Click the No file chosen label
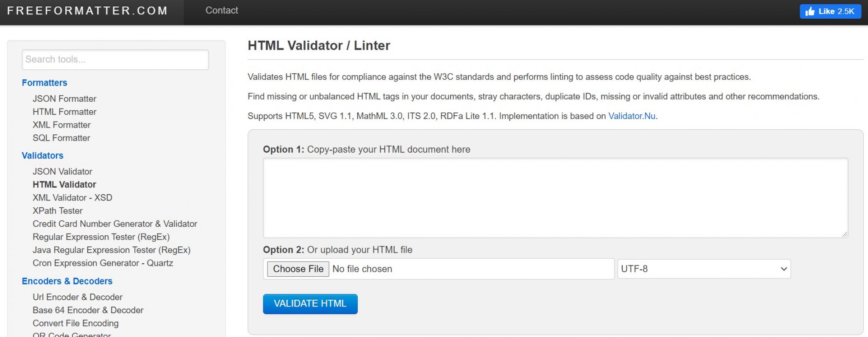 (362, 269)
